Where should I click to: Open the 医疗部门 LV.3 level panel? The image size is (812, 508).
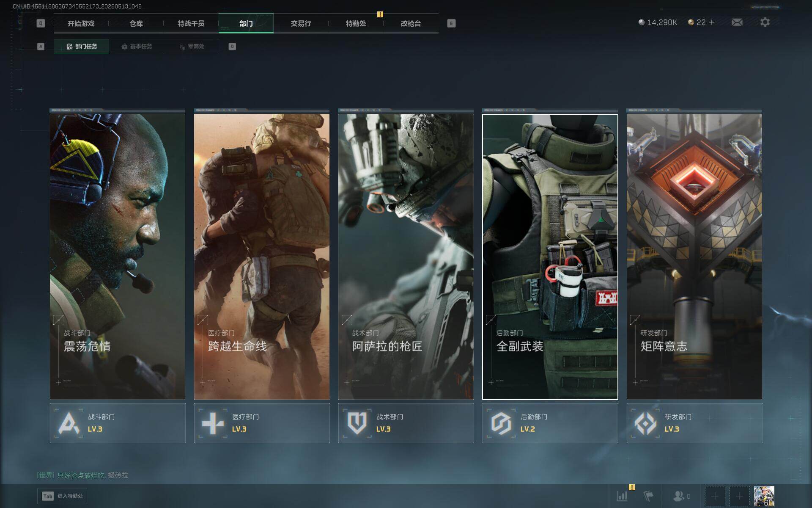click(x=262, y=423)
